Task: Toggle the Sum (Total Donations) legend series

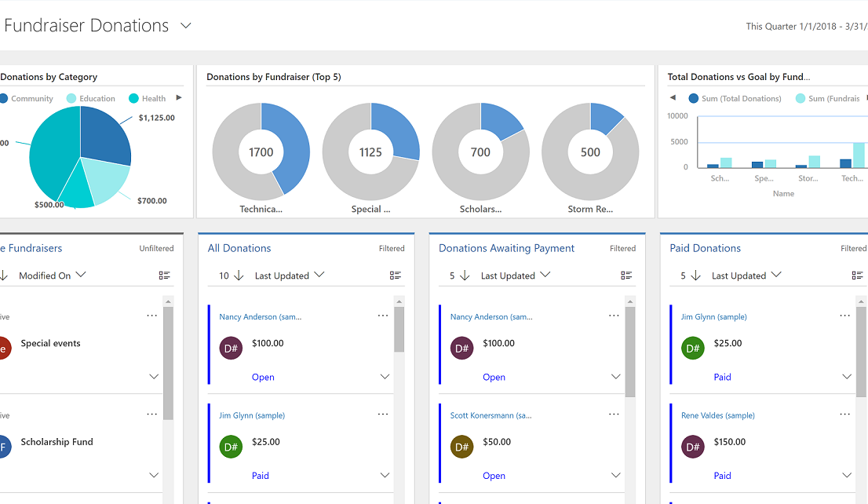Action: point(735,99)
